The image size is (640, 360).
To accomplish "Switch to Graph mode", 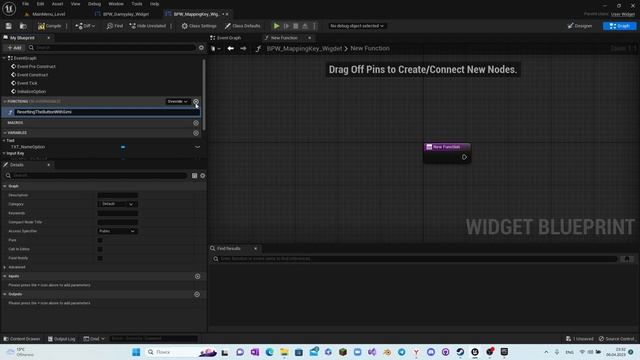I will click(x=619, y=26).
